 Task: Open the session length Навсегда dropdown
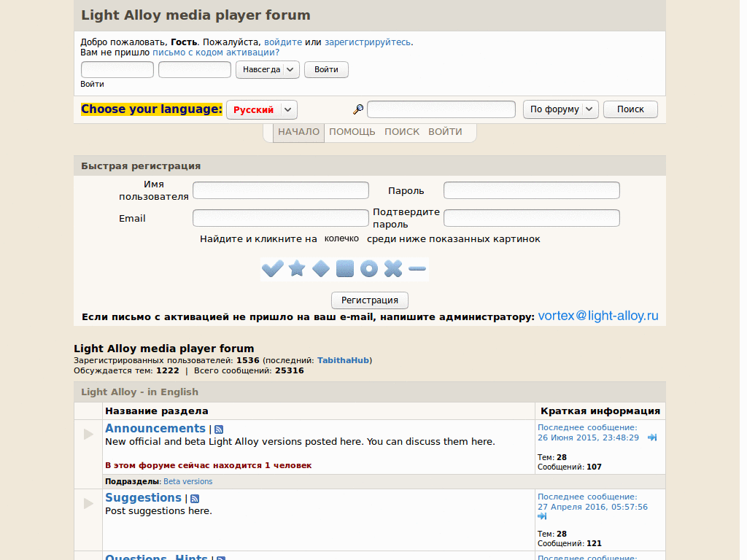(x=267, y=69)
